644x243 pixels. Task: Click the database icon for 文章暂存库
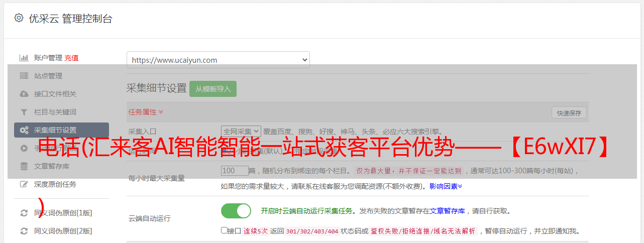[x=24, y=166]
